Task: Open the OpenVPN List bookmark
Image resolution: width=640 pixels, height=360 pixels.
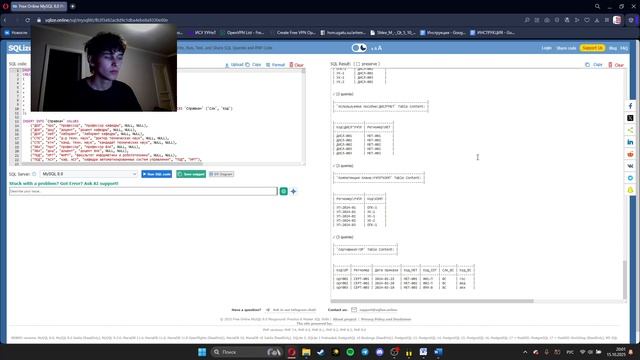Action: (242, 33)
